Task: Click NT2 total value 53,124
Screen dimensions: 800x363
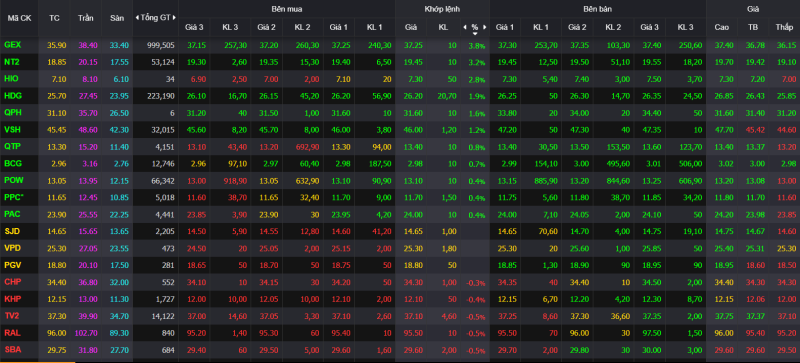Action: pos(163,63)
